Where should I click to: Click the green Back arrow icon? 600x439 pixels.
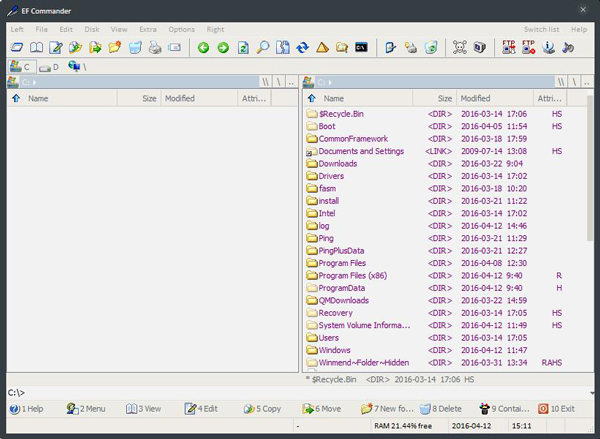point(203,47)
